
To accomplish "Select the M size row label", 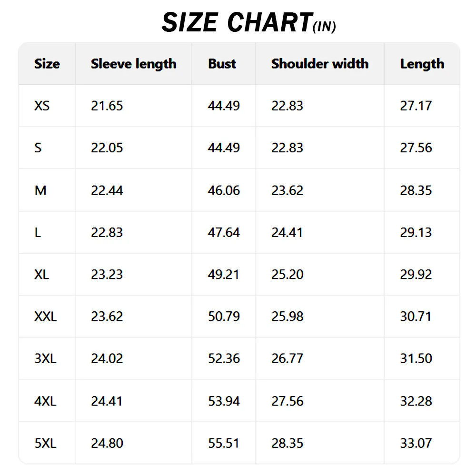I will [40, 190].
